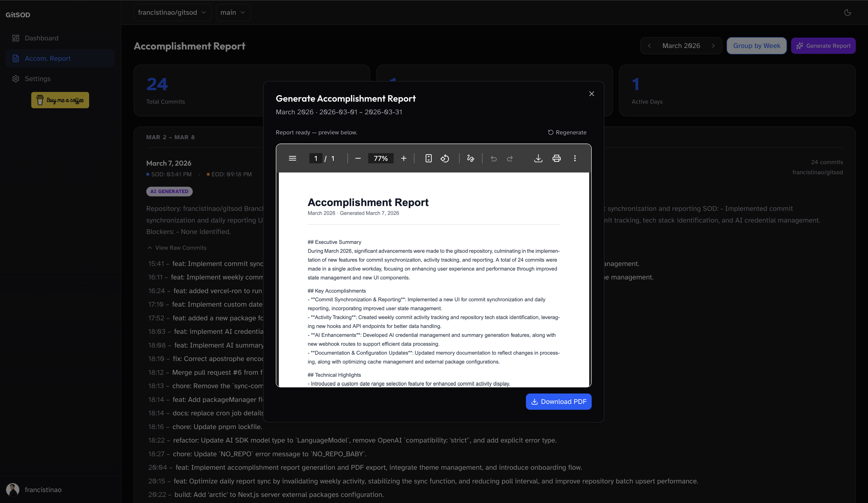The width and height of the screenshot is (868, 503).
Task: Rotate the PDF counterclockwise
Action: pos(445,159)
